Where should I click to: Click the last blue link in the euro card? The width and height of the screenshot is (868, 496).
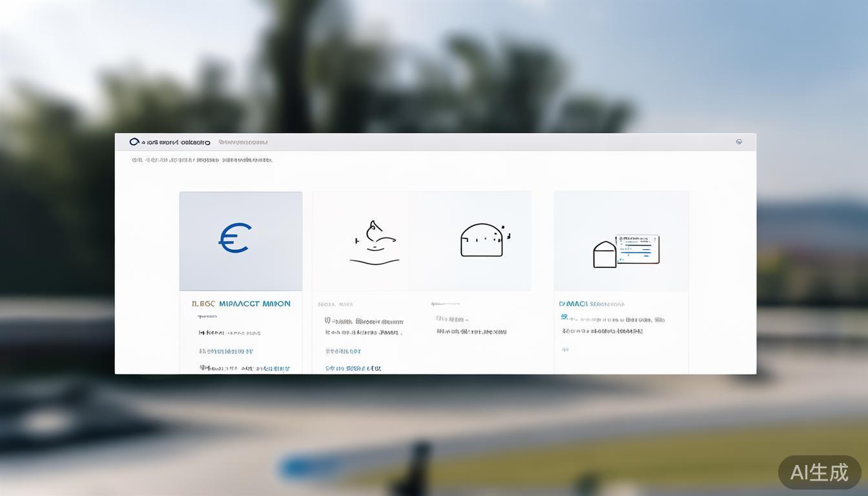[x=245, y=369]
